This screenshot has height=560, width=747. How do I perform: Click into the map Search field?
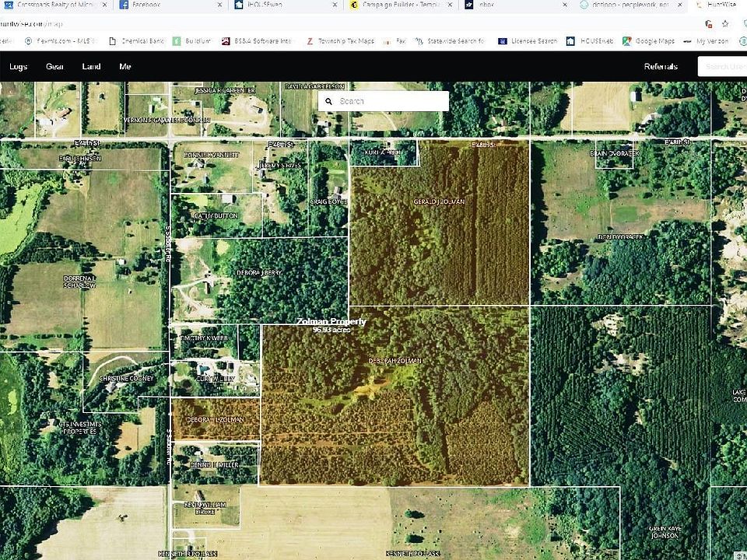coord(389,101)
